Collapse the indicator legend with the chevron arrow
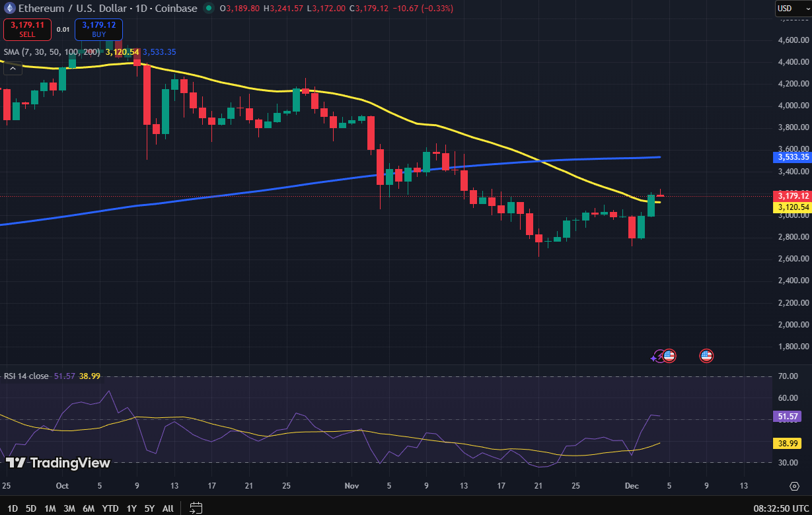812x515 pixels. [x=13, y=68]
